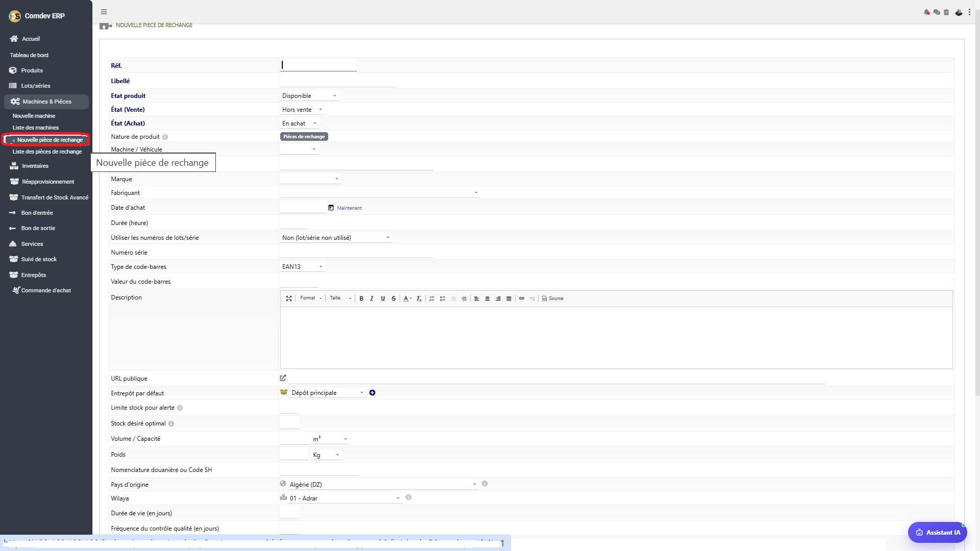Open Liste des machines in the sidebar
Screen dimensions: 980x551
[36, 128]
